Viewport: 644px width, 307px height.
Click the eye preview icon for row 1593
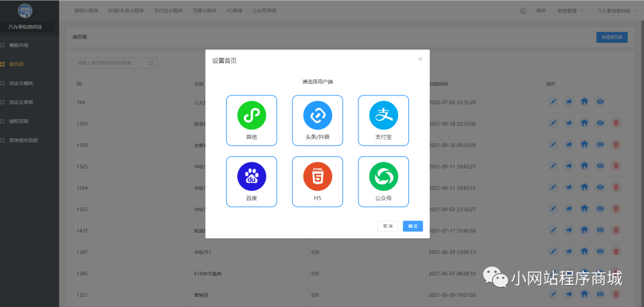600,123
